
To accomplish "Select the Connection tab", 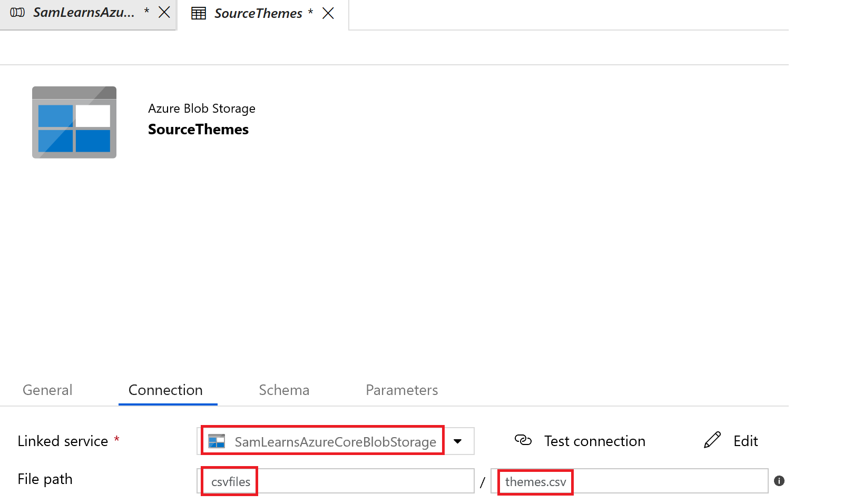I will coord(165,390).
